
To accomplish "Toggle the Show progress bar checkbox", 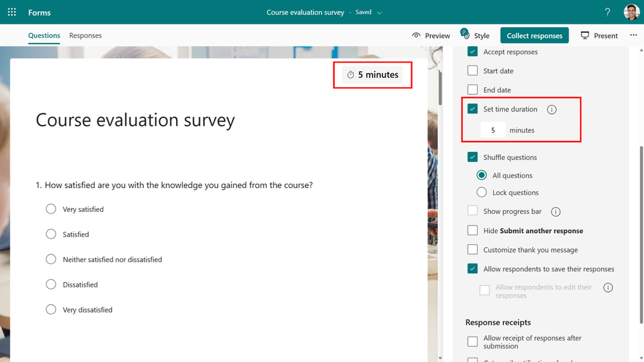I will coord(473,211).
